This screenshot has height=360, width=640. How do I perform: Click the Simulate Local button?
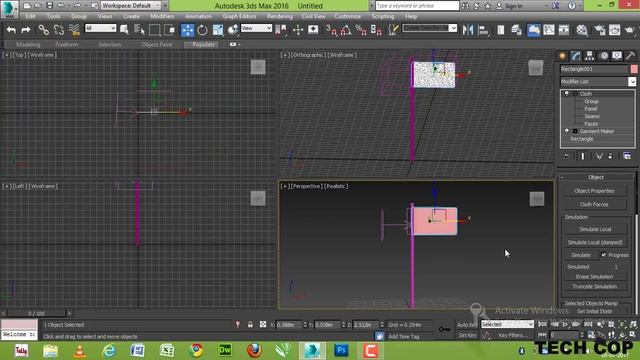tap(595, 229)
